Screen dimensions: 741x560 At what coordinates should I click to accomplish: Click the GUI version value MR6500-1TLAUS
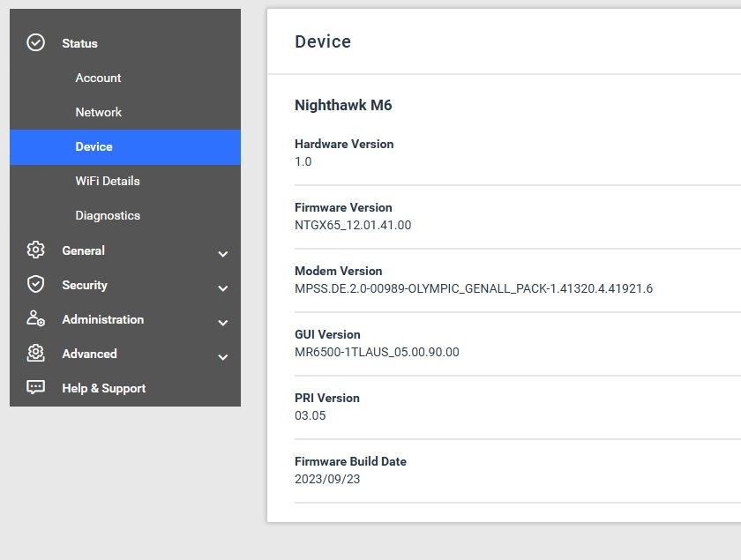pyautogui.click(x=377, y=352)
